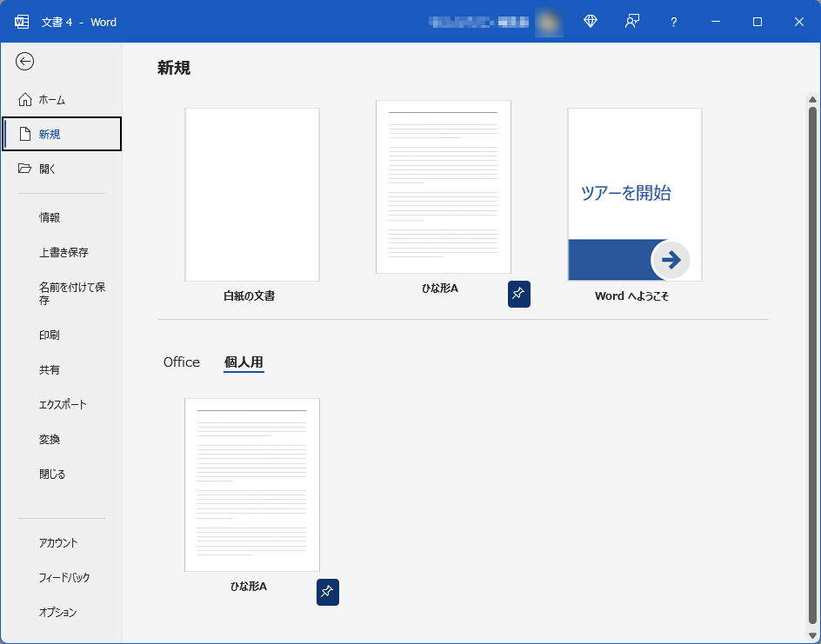Choose 上書き保存
The image size is (821, 644).
62,252
